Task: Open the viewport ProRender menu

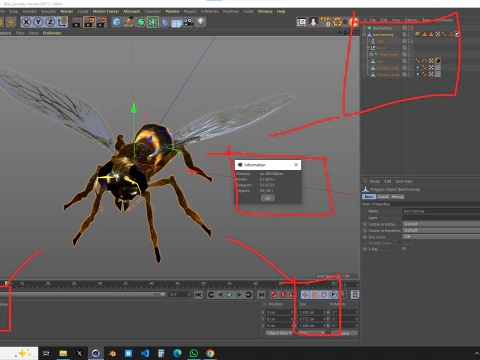Action: point(52,33)
